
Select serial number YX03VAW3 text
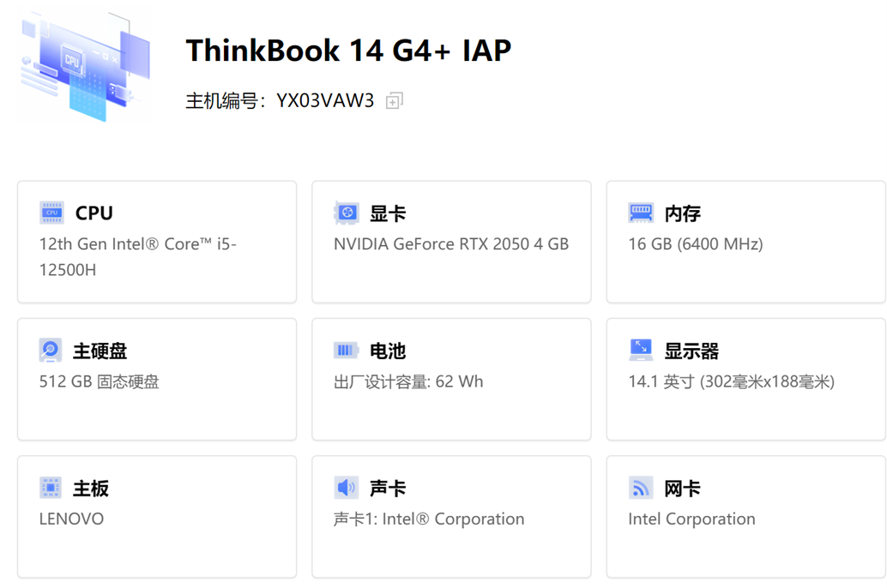coord(325,100)
